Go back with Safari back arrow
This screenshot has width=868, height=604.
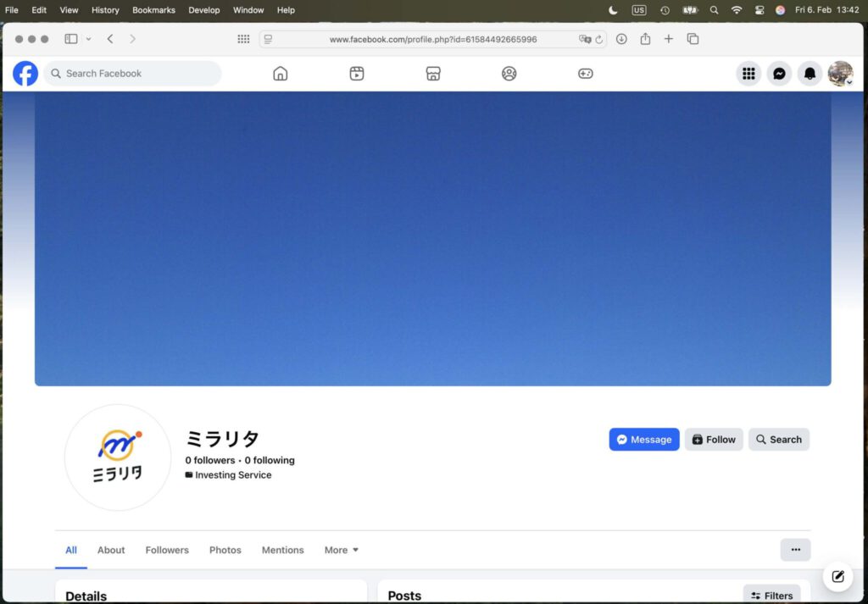(110, 39)
